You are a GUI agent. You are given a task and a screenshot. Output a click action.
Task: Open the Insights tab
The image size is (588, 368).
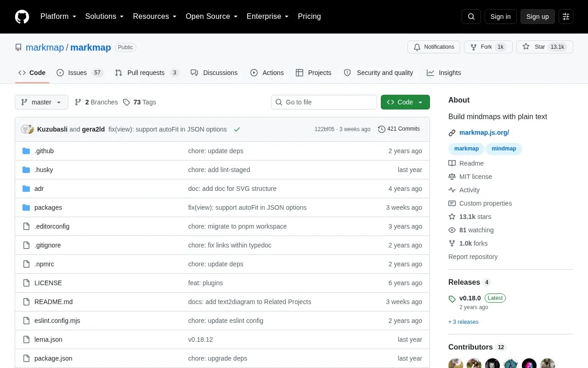click(444, 73)
